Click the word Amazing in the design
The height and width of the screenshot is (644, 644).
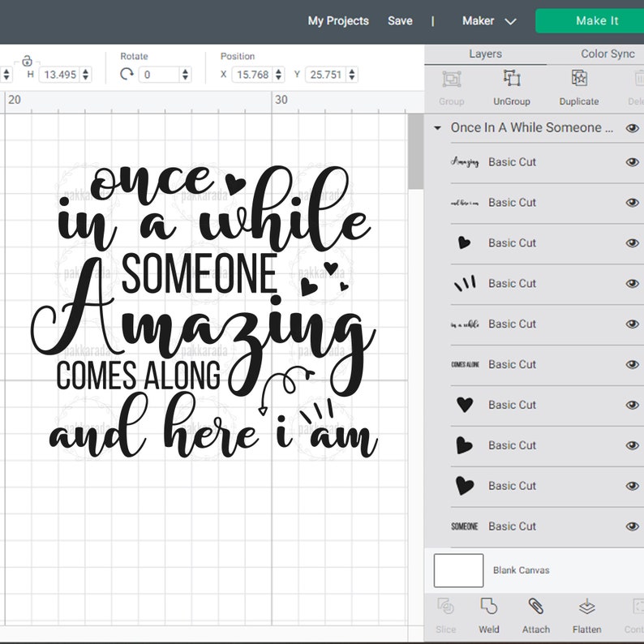pos(204,328)
